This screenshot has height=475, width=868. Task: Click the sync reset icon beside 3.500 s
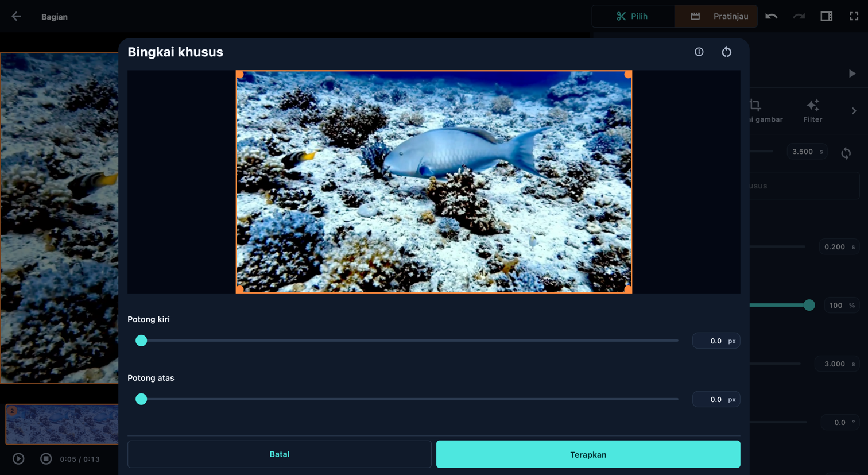(846, 153)
